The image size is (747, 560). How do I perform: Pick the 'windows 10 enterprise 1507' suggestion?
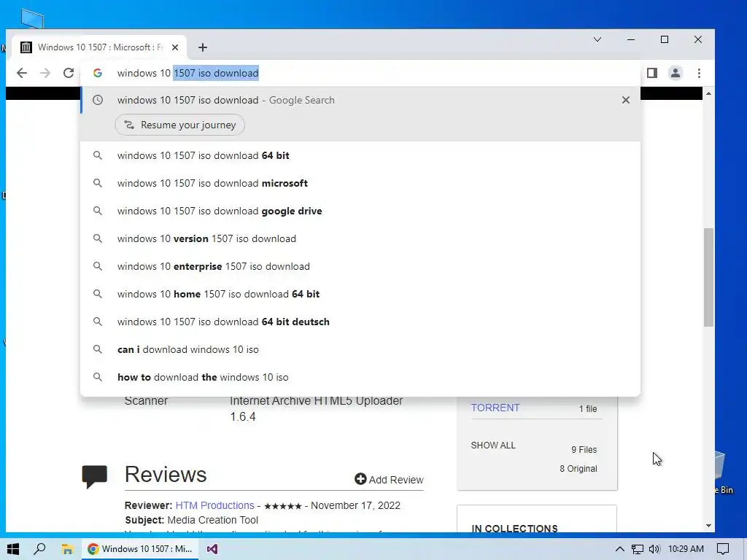360,266
